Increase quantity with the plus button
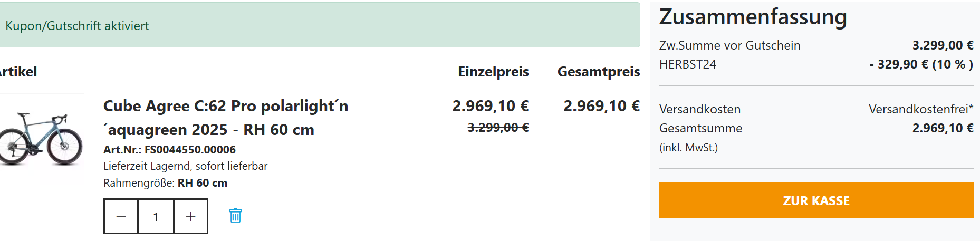The width and height of the screenshot is (980, 241). coord(191,217)
